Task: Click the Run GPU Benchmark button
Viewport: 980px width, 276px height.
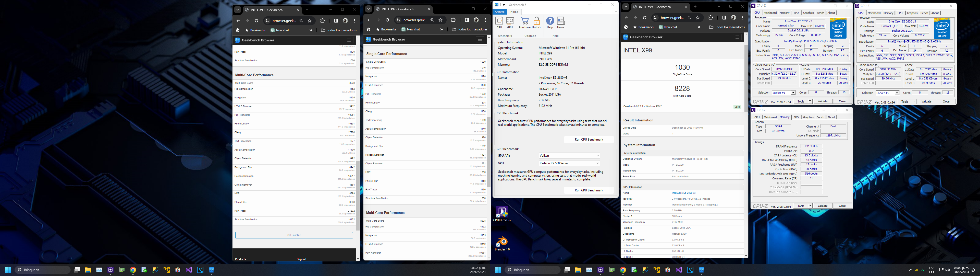Action: (589, 190)
